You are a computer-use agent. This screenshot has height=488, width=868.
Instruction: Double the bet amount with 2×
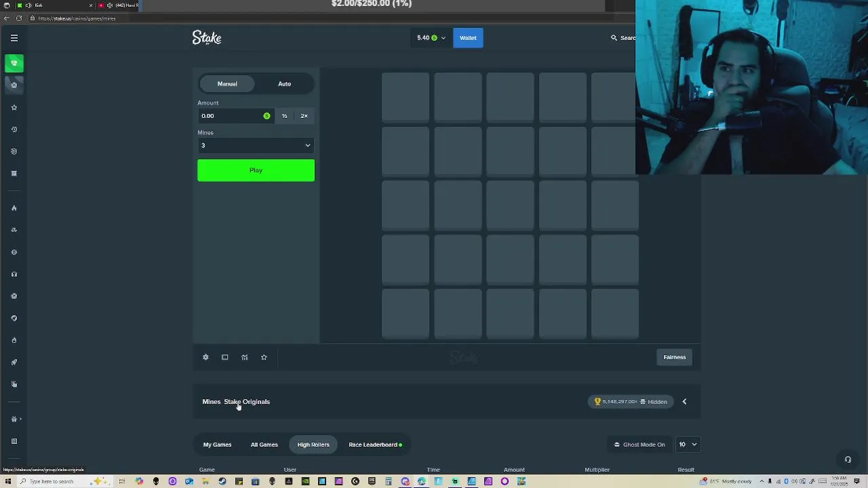pos(304,116)
